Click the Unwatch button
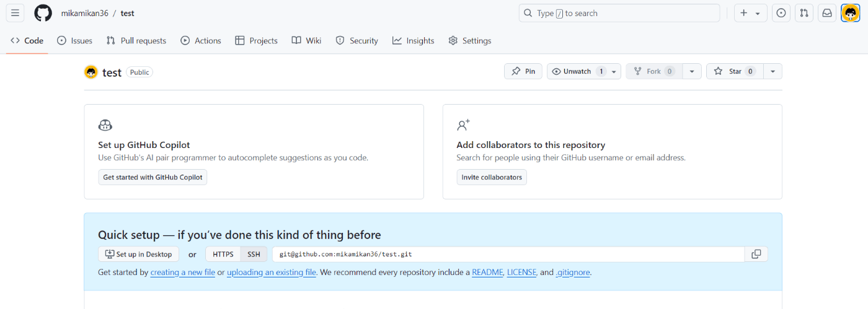 tap(578, 71)
